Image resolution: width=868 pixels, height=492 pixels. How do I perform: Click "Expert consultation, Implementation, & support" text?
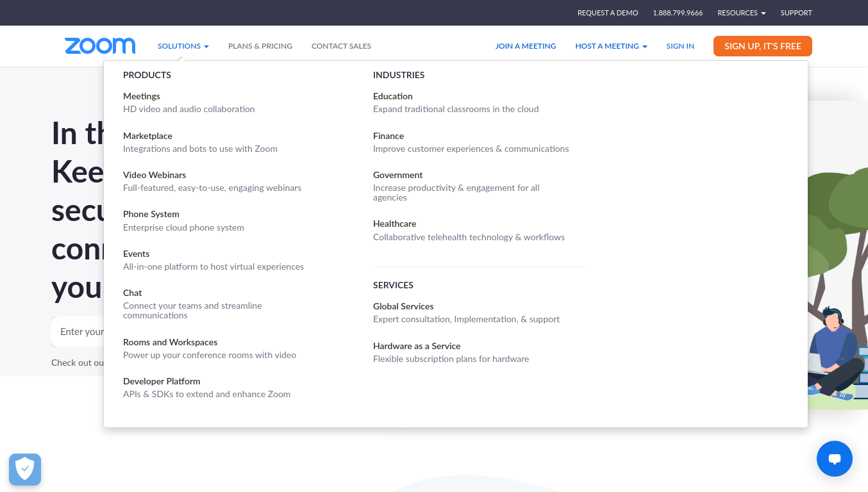(466, 319)
